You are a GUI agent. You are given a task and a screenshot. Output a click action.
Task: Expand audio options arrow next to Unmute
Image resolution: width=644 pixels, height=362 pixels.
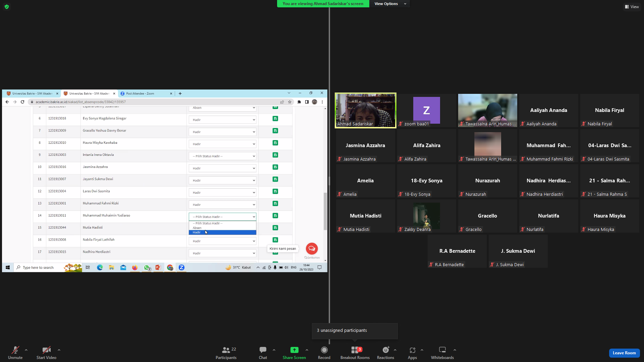pyautogui.click(x=26, y=350)
